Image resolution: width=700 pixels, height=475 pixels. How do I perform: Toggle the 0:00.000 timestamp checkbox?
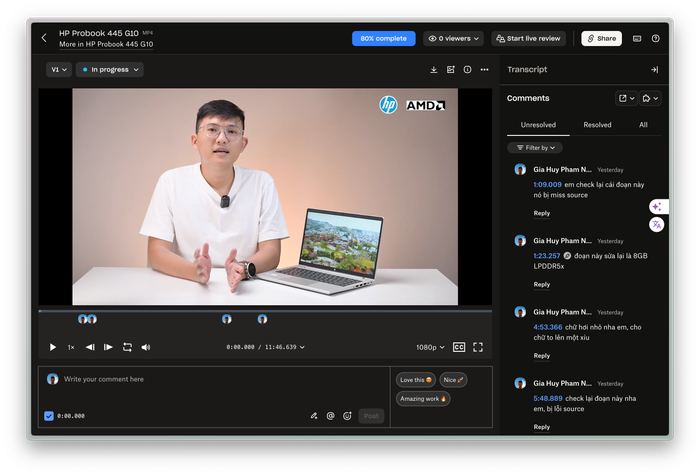tap(49, 416)
